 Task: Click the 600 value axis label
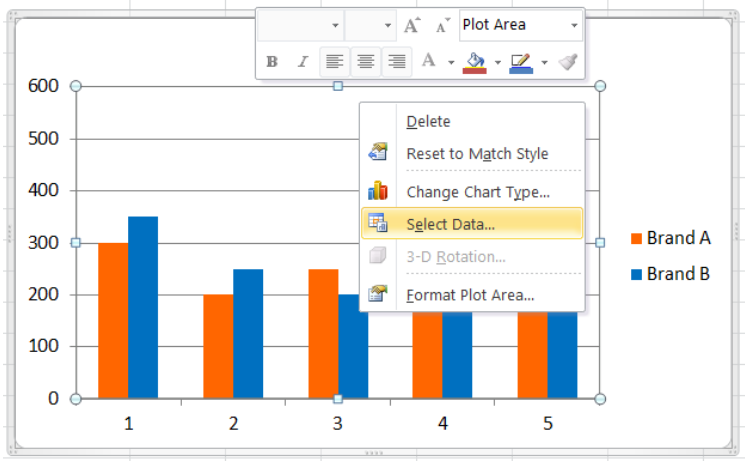tap(43, 86)
